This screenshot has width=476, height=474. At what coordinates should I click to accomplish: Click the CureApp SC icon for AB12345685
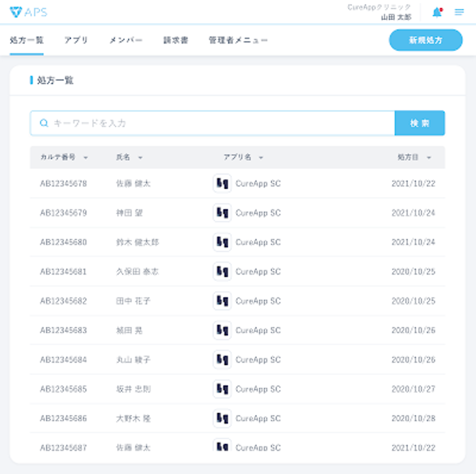click(x=222, y=389)
